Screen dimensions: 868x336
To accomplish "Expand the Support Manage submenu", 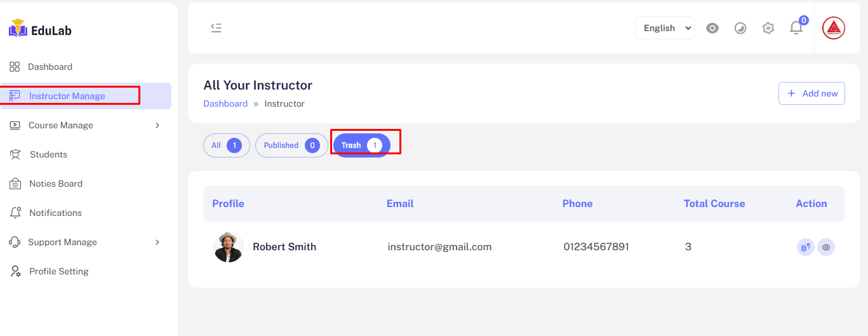I will pos(86,242).
